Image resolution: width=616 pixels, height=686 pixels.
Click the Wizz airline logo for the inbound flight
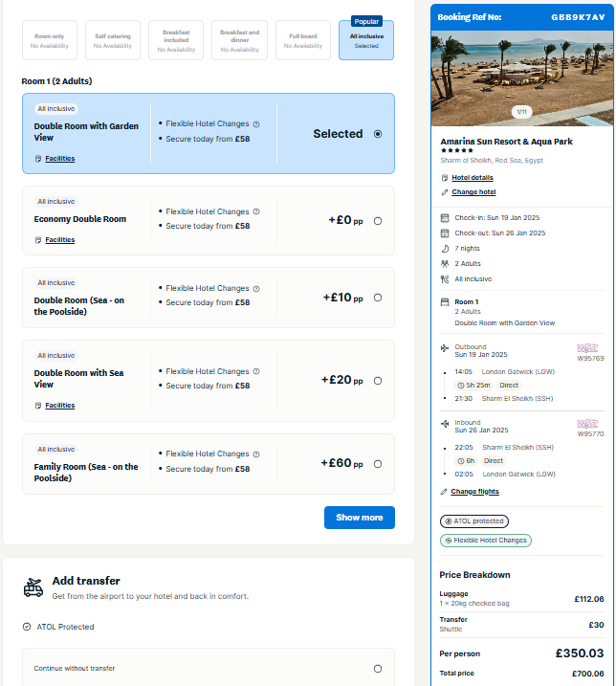pos(587,424)
